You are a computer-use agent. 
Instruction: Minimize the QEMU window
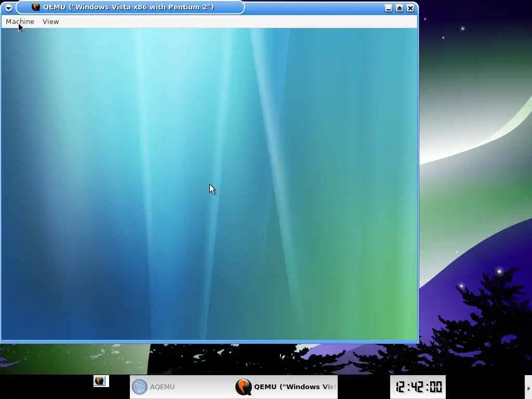point(389,8)
